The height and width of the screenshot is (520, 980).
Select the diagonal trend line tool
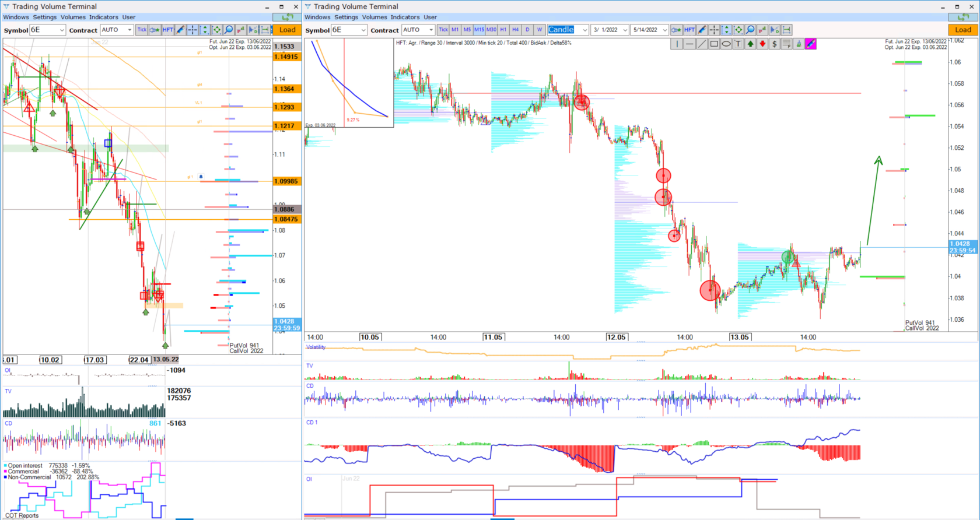(x=702, y=44)
